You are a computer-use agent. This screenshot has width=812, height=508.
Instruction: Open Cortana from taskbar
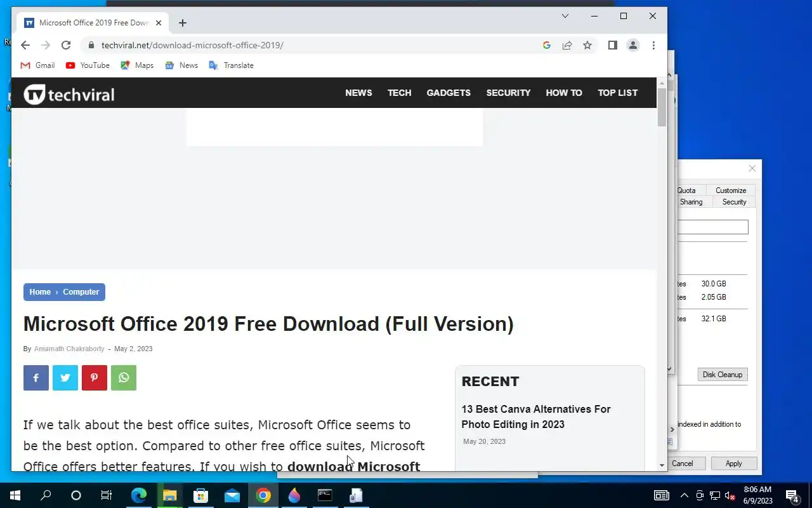(x=76, y=495)
